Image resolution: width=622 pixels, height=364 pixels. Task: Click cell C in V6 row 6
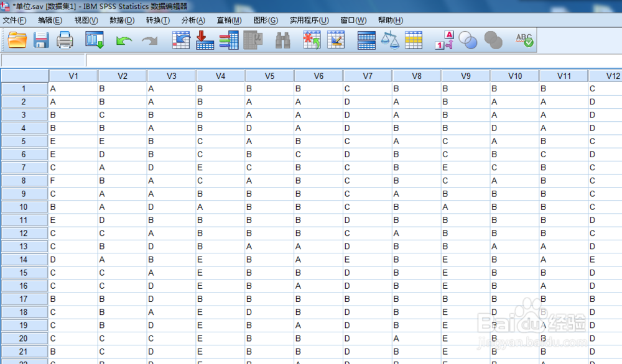[319, 155]
